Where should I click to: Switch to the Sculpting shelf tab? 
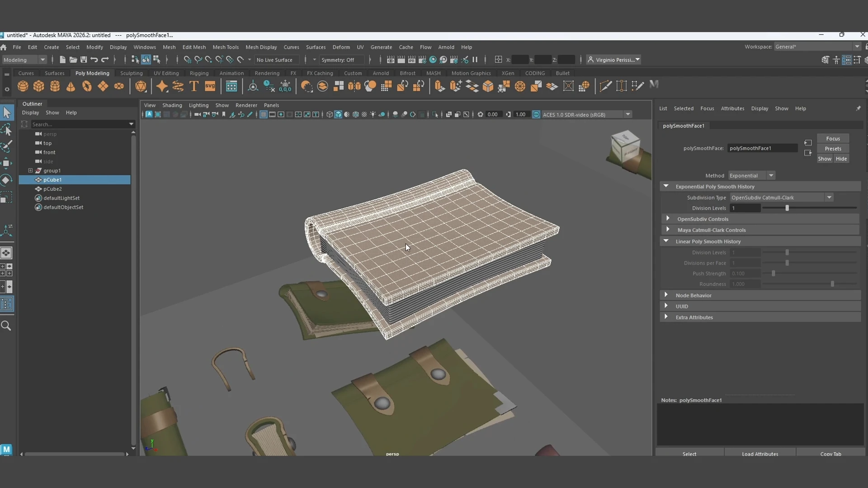click(x=132, y=73)
